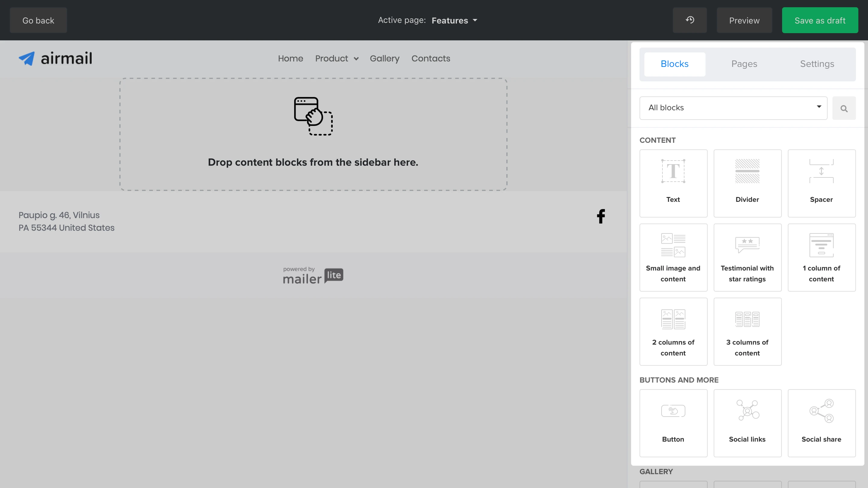Open the Preview button
Viewport: 868px width, 488px height.
[744, 20]
